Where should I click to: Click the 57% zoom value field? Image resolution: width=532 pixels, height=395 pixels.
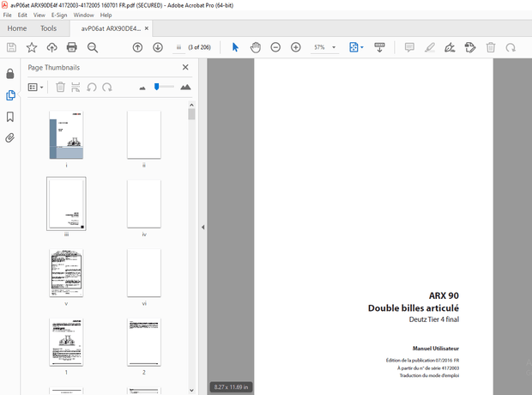(x=319, y=47)
